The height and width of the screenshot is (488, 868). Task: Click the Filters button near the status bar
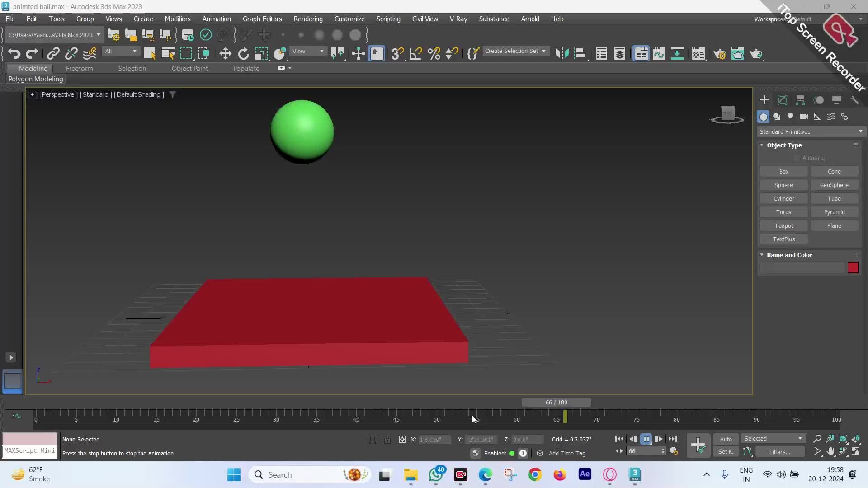click(x=781, y=452)
